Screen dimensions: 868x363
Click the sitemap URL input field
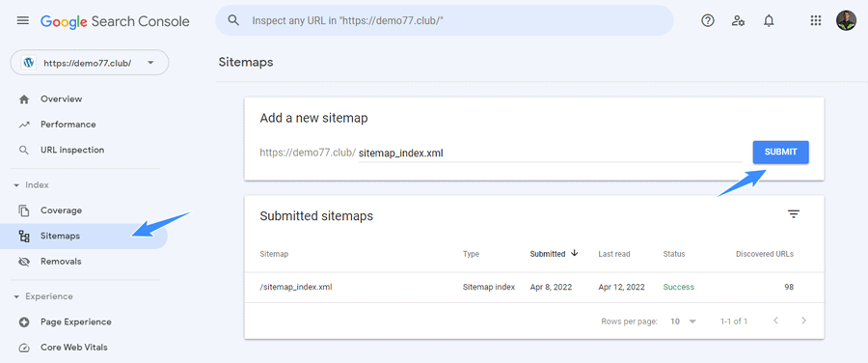pyautogui.click(x=550, y=154)
